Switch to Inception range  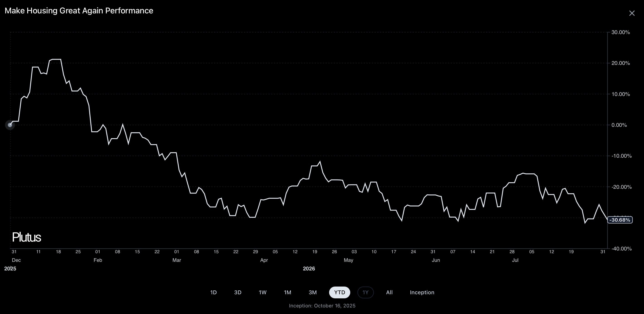(422, 292)
